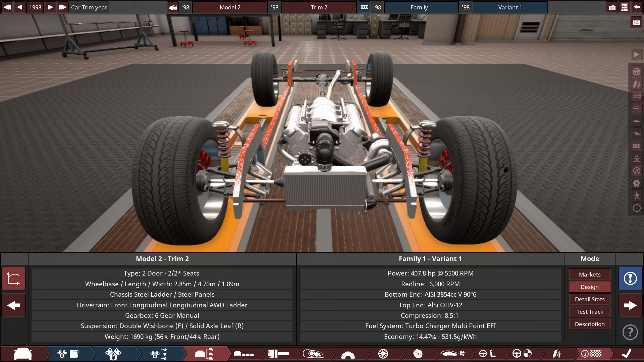This screenshot has height=362, width=644.
Task: Click the back arrow at top right
Action: (637, 7)
